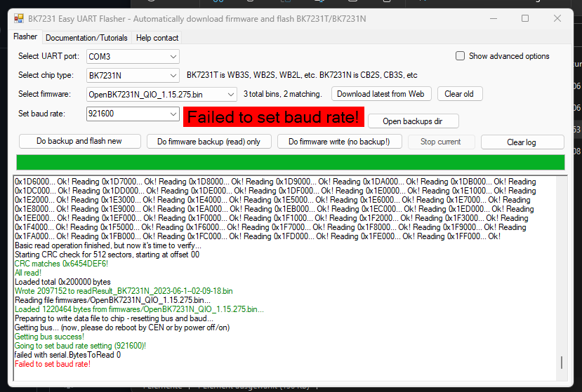Screen dimensions: 582x392
Task: Click red 'Failed to set baud rate!' log line
Action: click(x=53, y=364)
